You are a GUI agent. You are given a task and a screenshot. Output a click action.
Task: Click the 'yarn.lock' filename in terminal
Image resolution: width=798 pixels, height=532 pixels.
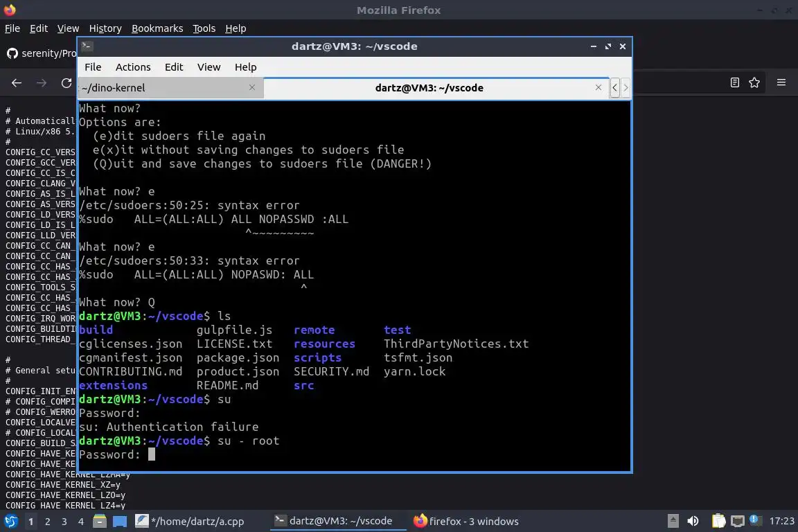tap(414, 371)
